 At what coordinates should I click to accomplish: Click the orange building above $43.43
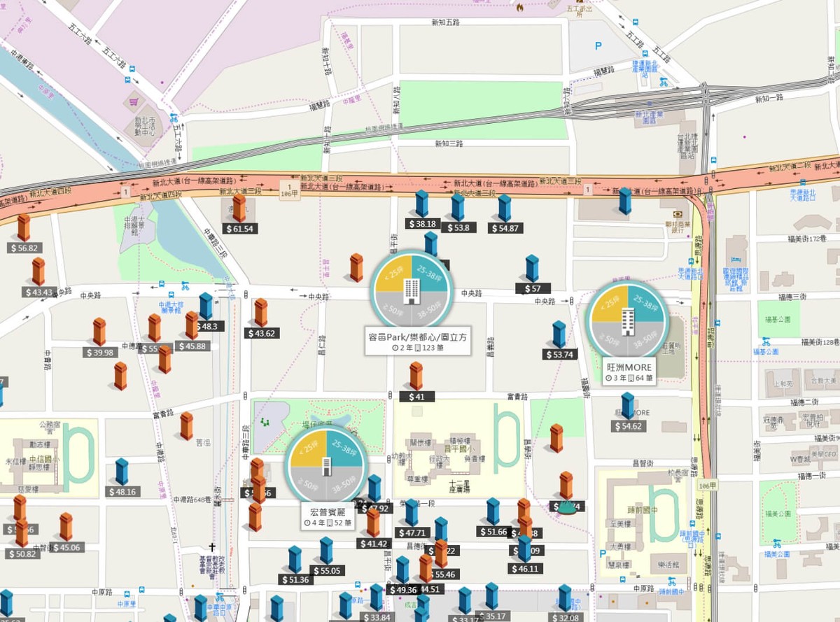pyautogui.click(x=38, y=271)
